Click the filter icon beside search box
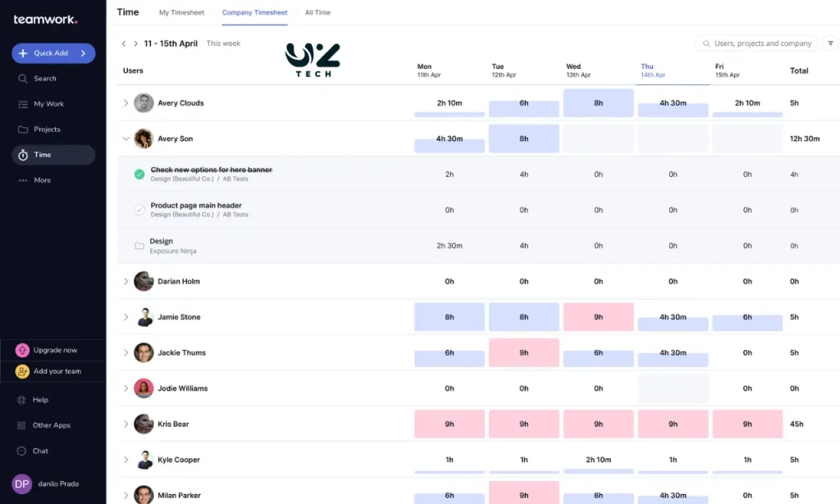The width and height of the screenshot is (840, 504). coord(831,43)
